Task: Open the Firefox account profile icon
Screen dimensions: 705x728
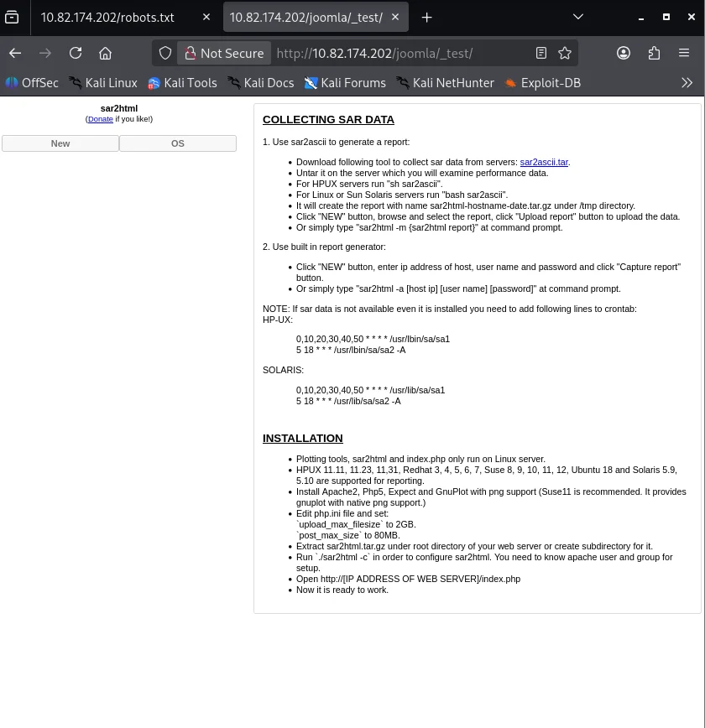Action: (x=624, y=53)
